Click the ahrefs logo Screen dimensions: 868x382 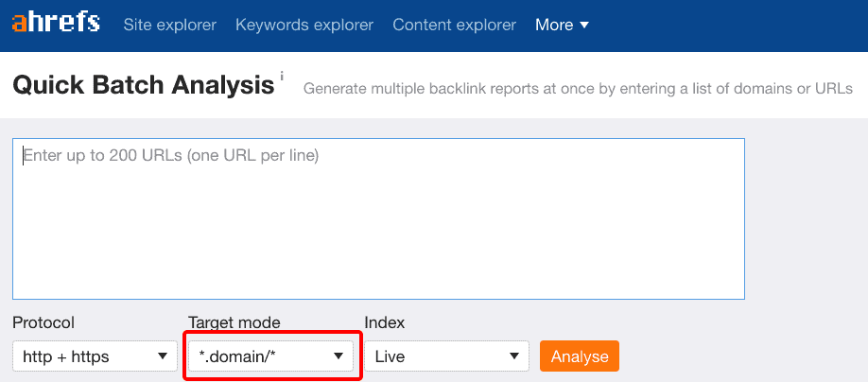[x=56, y=23]
